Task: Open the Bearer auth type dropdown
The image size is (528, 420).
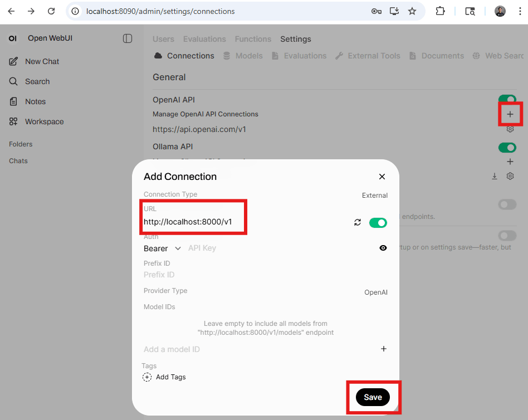Action: [x=162, y=248]
